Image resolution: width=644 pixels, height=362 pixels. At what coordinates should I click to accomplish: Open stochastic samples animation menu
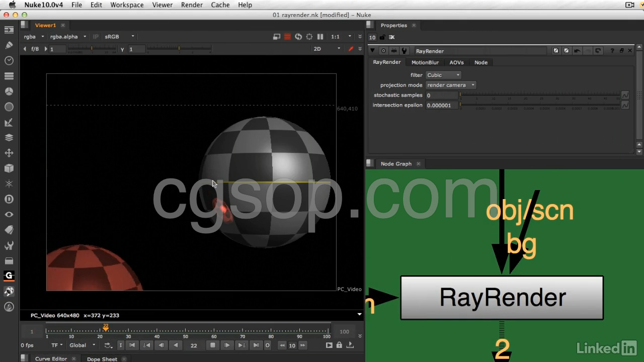click(625, 95)
